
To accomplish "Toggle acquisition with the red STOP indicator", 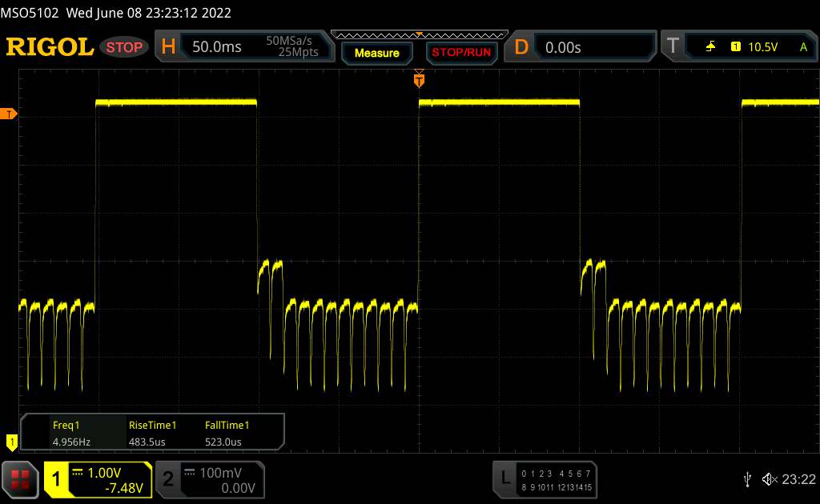I will pyautogui.click(x=125, y=47).
